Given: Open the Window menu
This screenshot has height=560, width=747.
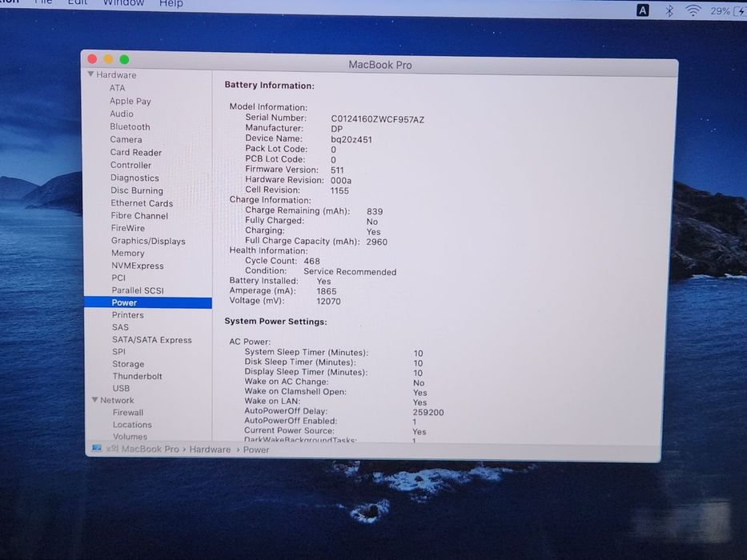Looking at the screenshot, I should click(123, 3).
